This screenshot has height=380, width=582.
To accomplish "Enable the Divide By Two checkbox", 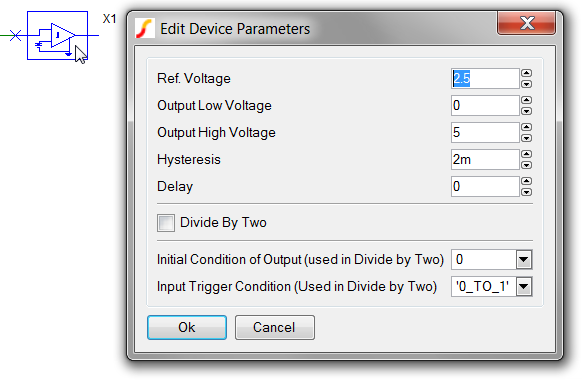I will (x=166, y=223).
